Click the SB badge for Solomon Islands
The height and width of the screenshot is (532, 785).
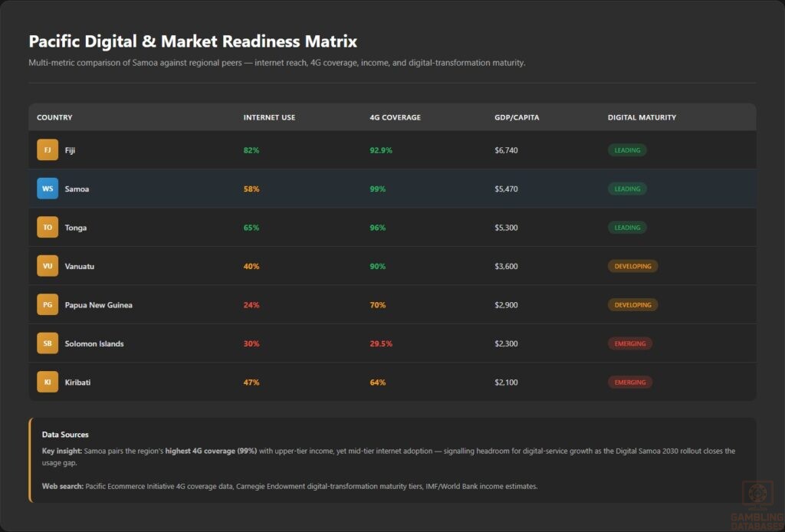[x=48, y=343]
